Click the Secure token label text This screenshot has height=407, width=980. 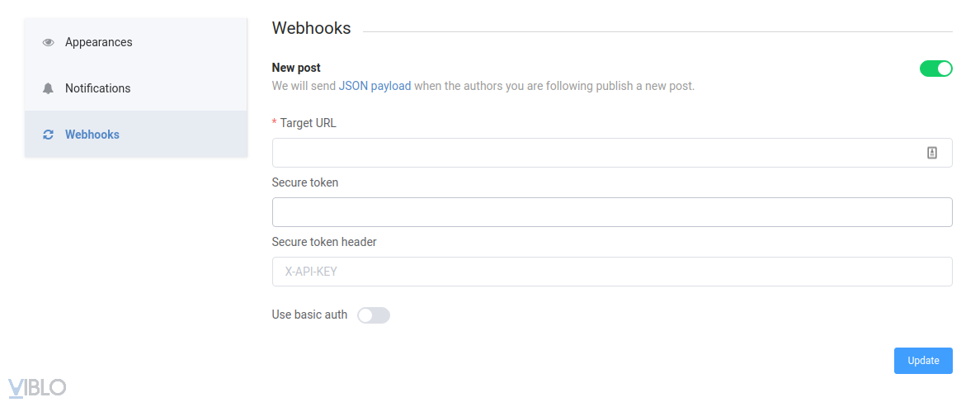[x=305, y=182]
